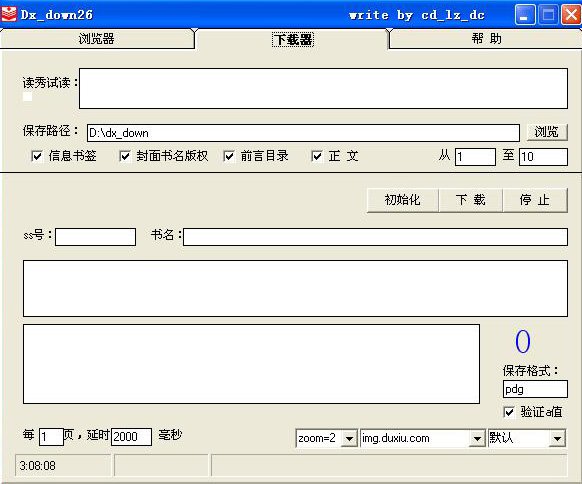Focus the 书名 input field
This screenshot has height=484, width=582.
(375, 237)
